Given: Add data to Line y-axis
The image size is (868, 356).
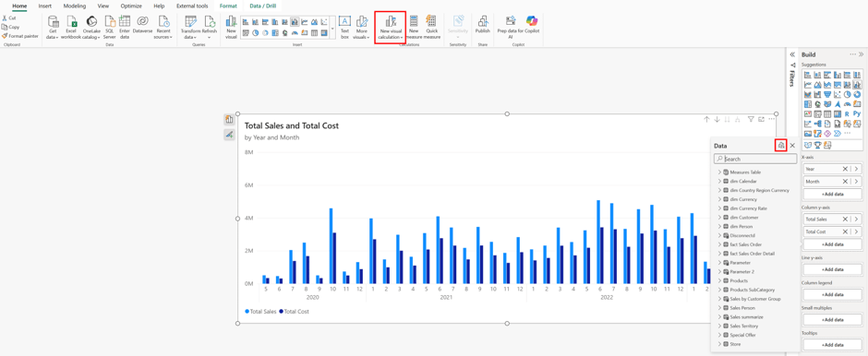Looking at the screenshot, I should (833, 269).
